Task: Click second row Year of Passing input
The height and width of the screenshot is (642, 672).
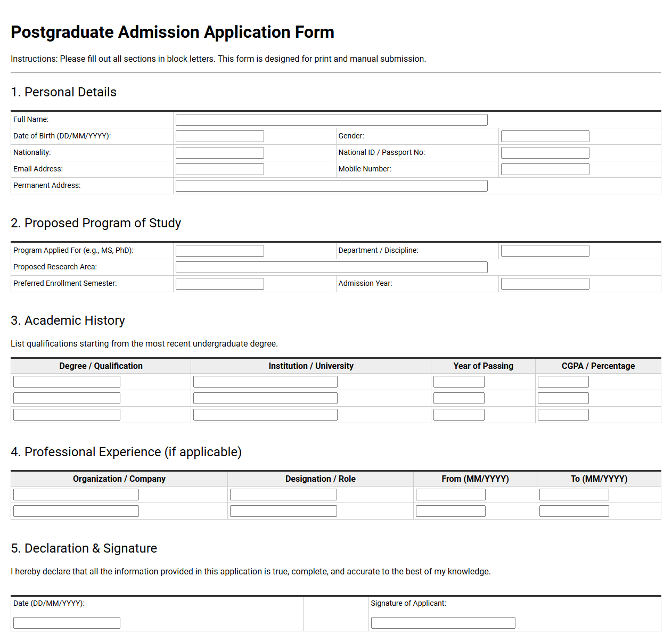Action: coord(459,398)
